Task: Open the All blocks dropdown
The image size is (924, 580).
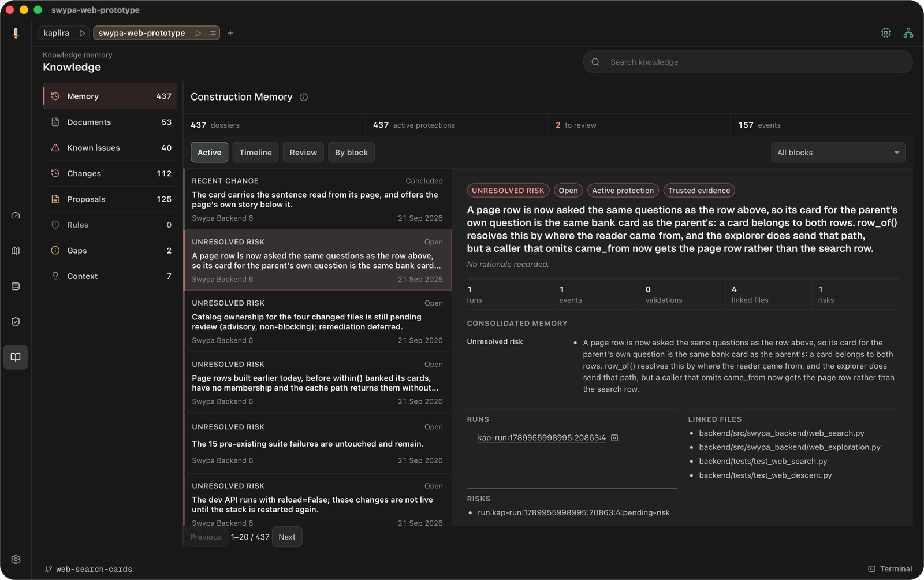Action: click(x=838, y=153)
